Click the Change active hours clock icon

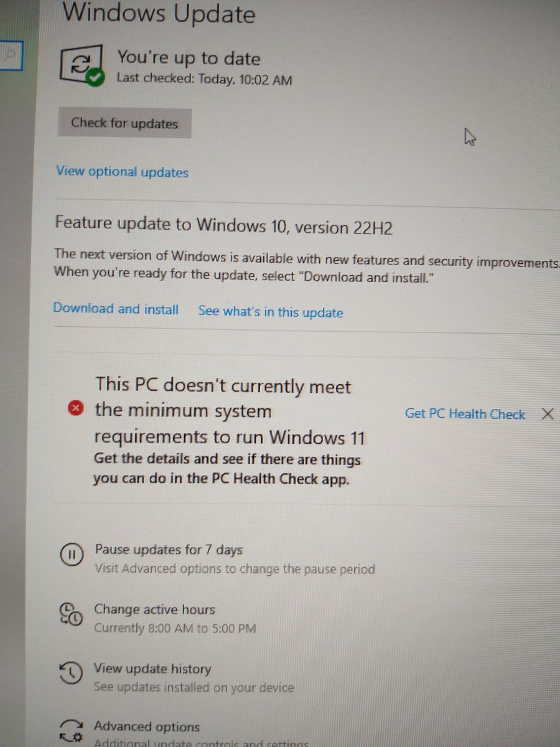70,614
